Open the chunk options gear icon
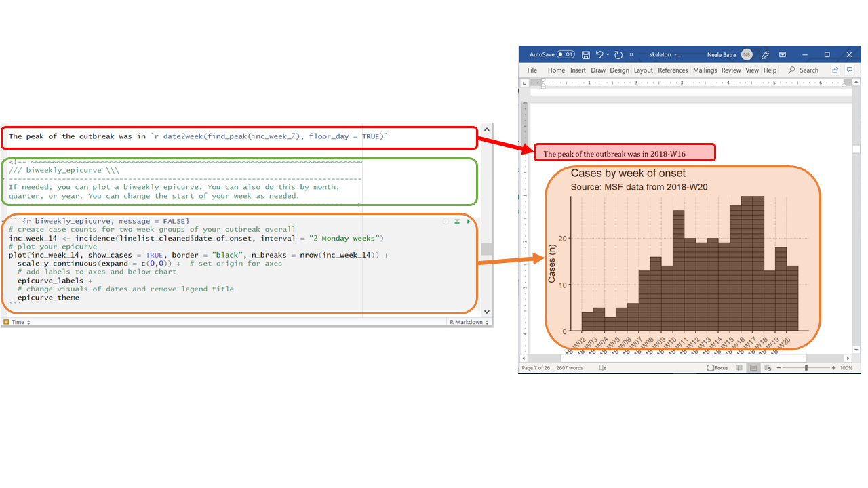 click(446, 222)
